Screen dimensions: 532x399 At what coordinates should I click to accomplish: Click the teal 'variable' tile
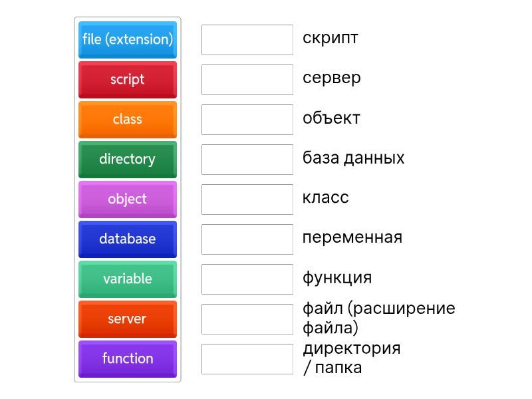pos(127,279)
